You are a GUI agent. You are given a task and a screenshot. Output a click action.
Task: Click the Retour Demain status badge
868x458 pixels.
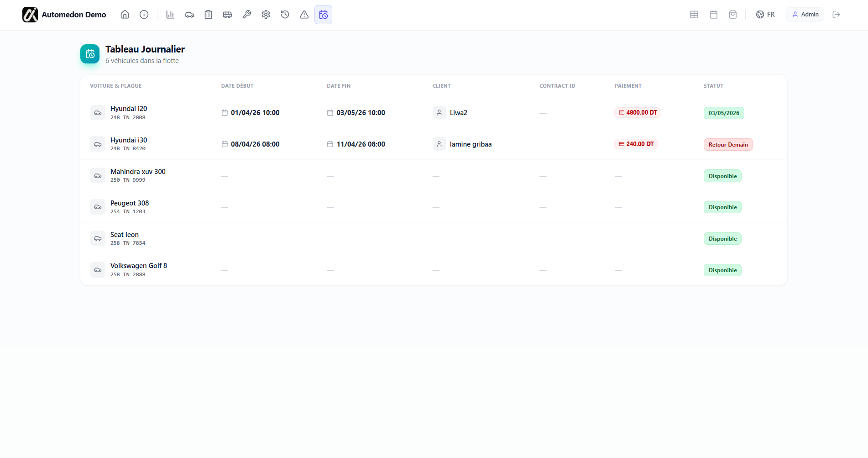[x=728, y=144]
